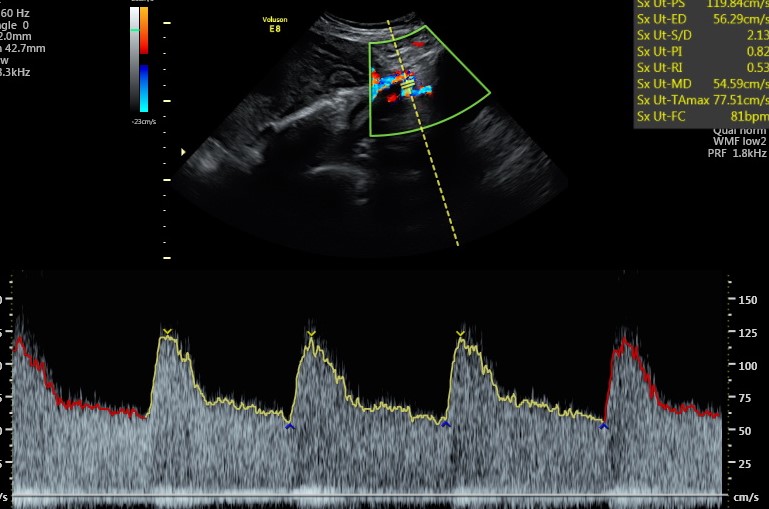Select the Sx Ut-S/D ratio row
The height and width of the screenshot is (509, 769).
pos(700,35)
